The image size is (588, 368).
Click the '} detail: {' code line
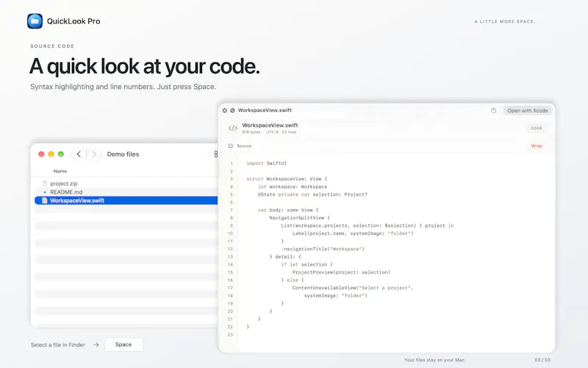(285, 257)
